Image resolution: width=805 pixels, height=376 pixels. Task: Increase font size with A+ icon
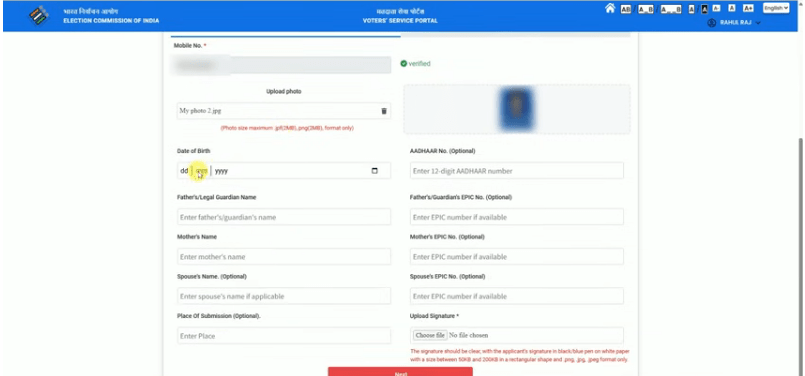point(748,8)
